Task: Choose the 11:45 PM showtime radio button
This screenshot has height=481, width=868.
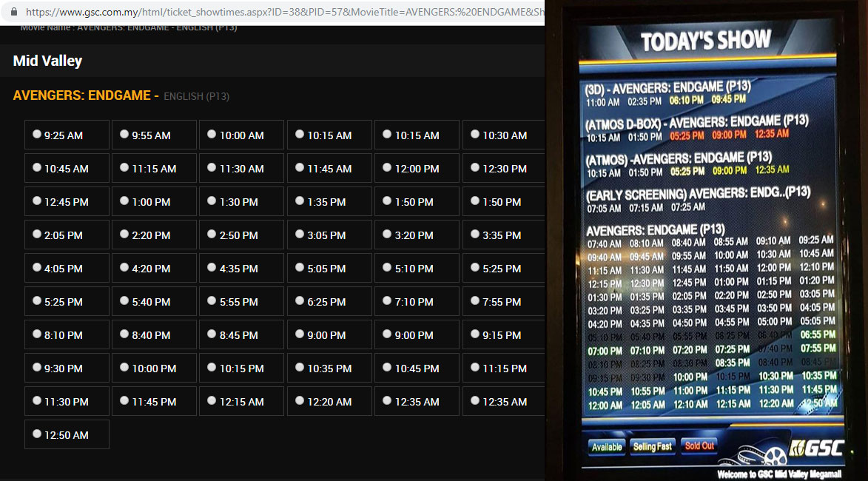Action: click(124, 400)
